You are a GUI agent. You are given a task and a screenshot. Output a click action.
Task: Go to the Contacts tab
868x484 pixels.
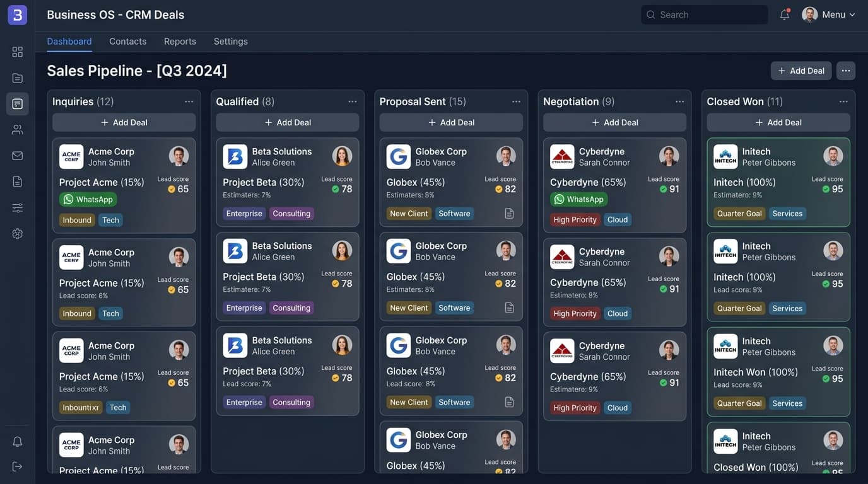click(128, 42)
